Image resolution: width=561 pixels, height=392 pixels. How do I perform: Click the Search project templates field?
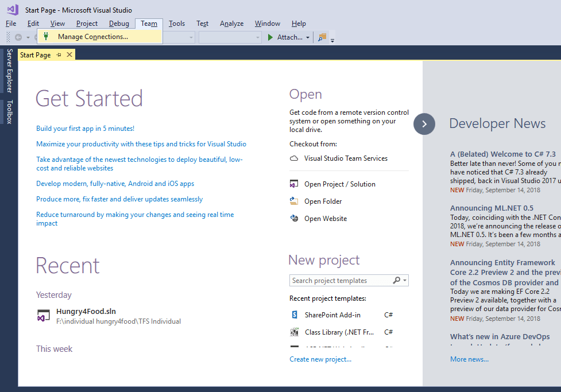(x=339, y=280)
